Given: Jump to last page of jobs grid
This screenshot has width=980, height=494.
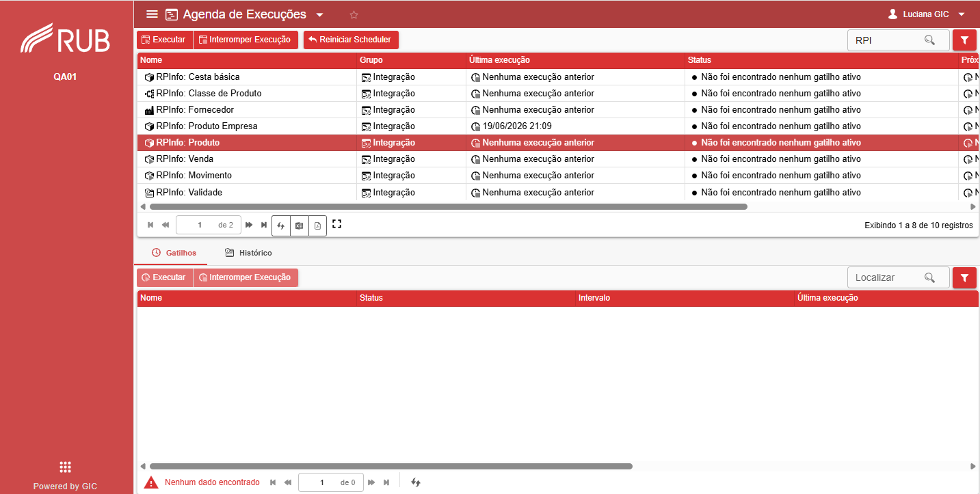Looking at the screenshot, I should tap(264, 225).
